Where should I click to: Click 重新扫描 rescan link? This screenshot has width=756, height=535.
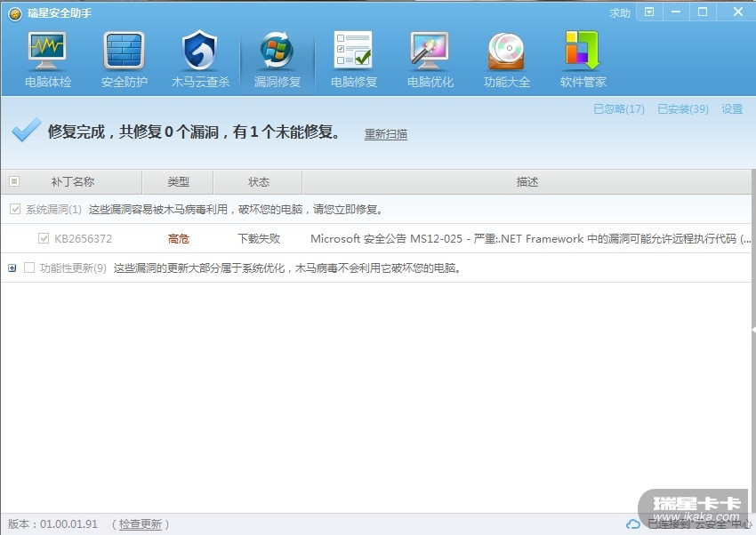386,134
